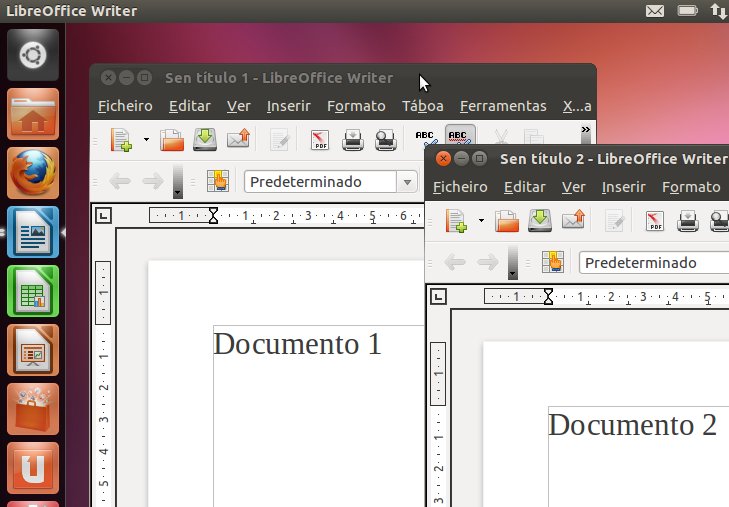Click Send document by email icon in Sen título 1
The width and height of the screenshot is (729, 507).
239,138
